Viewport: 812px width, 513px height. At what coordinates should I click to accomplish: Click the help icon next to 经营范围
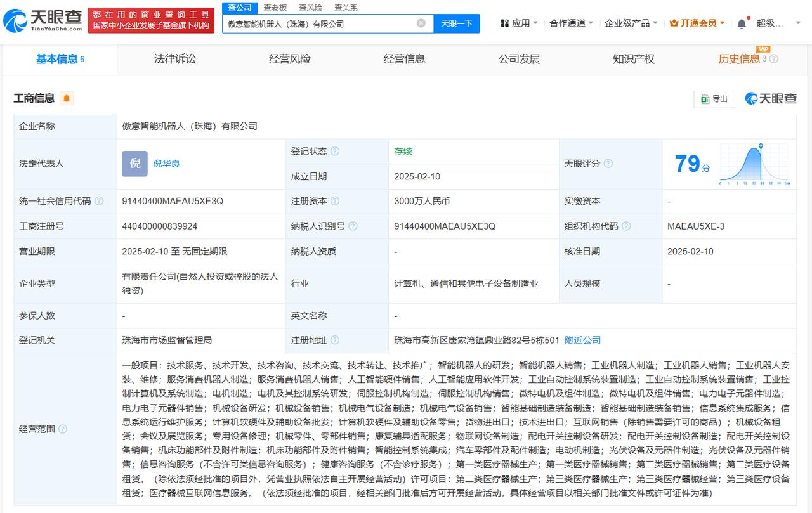[63, 429]
